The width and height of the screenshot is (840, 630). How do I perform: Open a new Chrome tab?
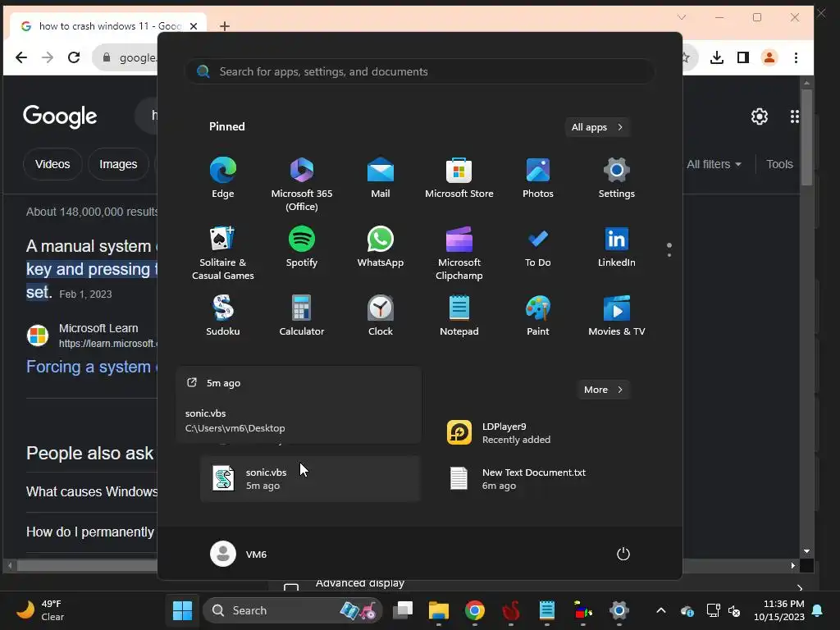(x=225, y=25)
